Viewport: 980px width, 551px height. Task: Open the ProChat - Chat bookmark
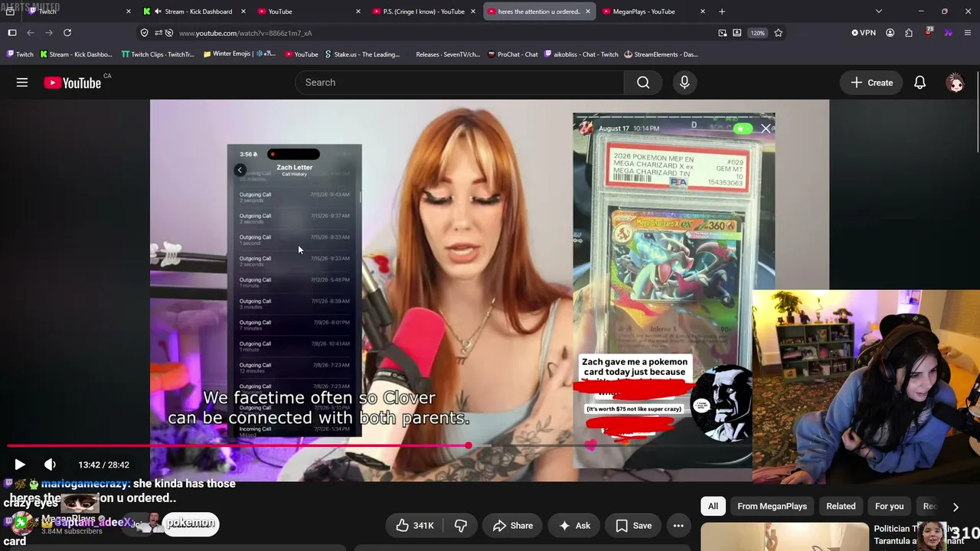(x=512, y=54)
